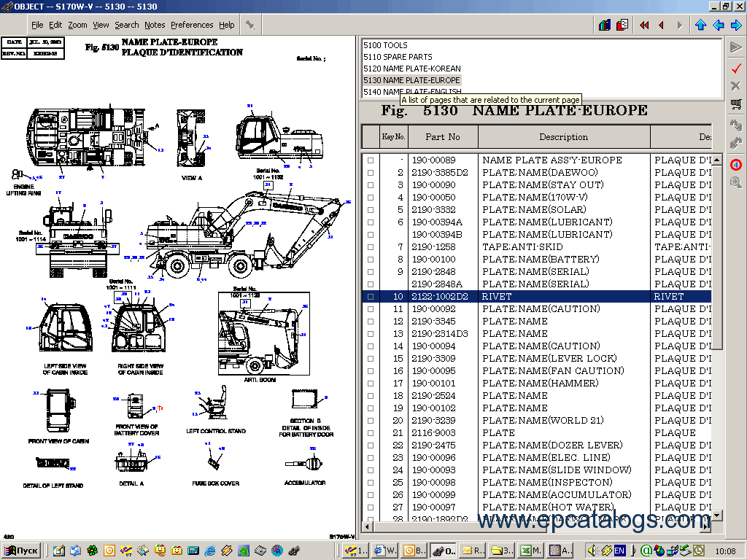Open the bookshelf catalog icon in toolbar

point(605,25)
